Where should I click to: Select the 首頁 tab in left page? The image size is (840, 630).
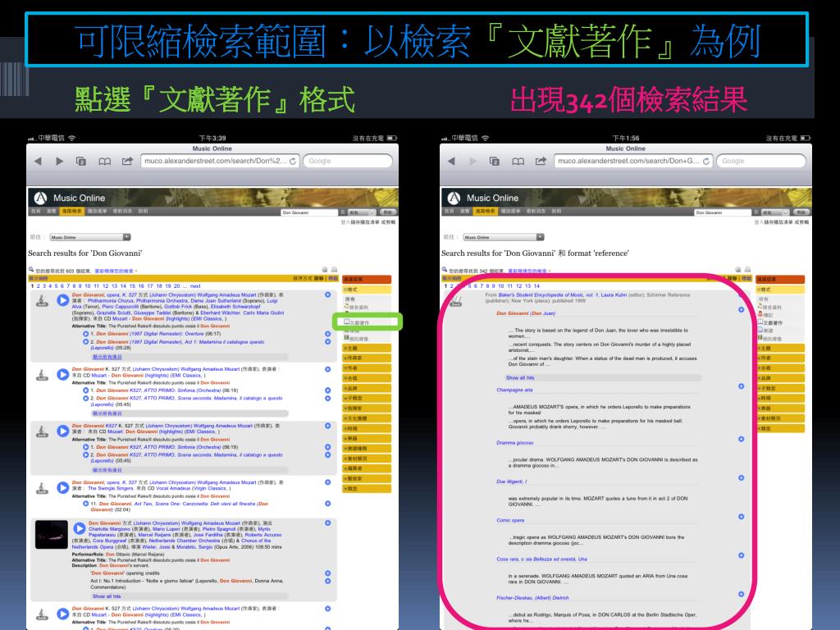pyautogui.click(x=36, y=212)
